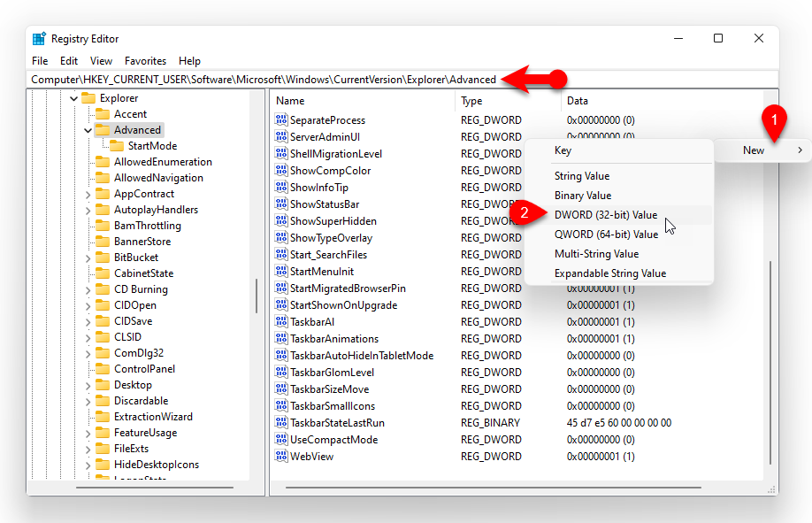Click the ShowTypeOverlay value icon

pos(281,237)
